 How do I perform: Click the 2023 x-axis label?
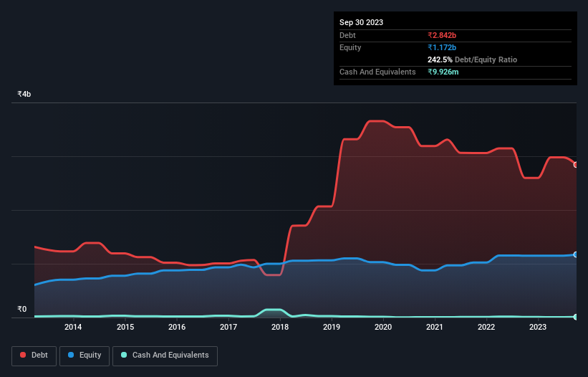[538, 327]
